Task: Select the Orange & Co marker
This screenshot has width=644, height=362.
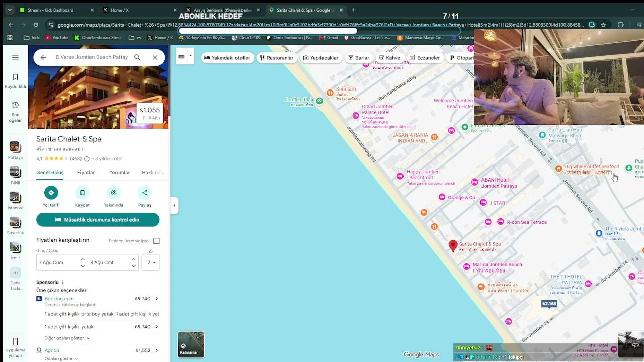Action: 442,197
